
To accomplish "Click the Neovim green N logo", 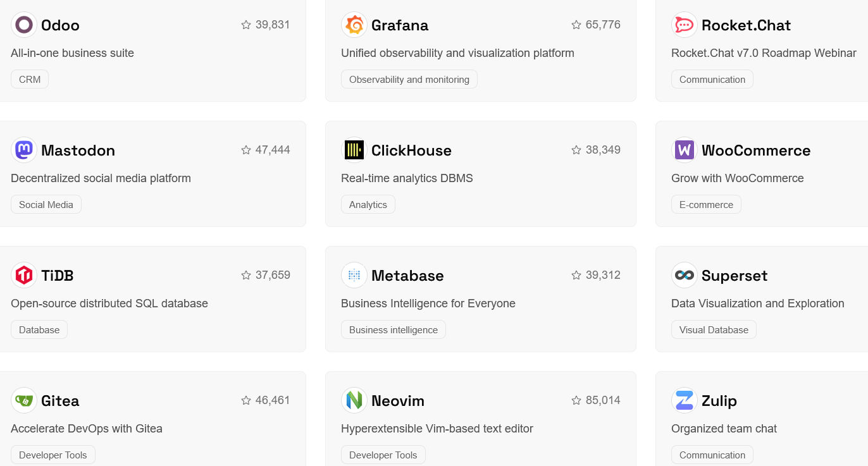I will (354, 400).
